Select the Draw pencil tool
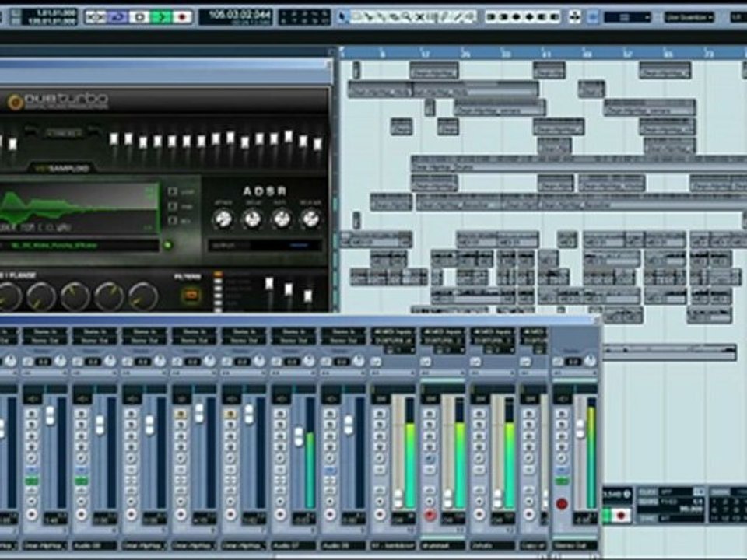This screenshot has height=560, width=747. click(x=445, y=17)
